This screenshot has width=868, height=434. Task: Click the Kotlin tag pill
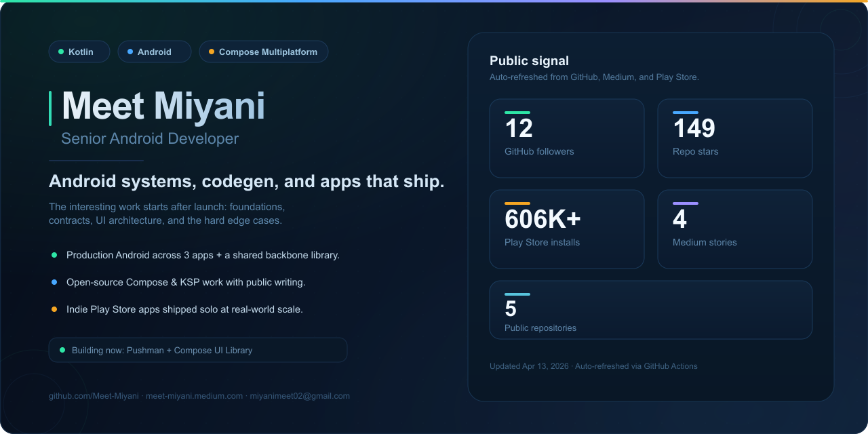click(x=79, y=52)
